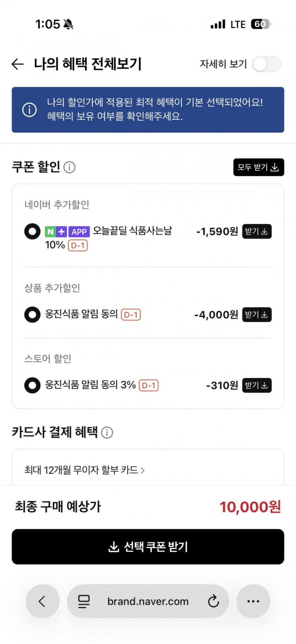This screenshot has height=644, width=296.
Task: Reload the page with the refresh icon
Action: [213, 601]
